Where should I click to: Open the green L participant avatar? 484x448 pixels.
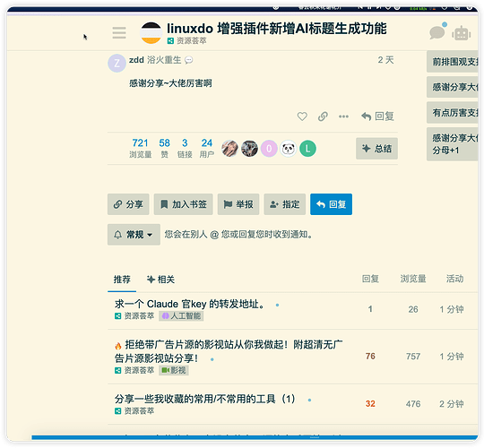point(307,149)
